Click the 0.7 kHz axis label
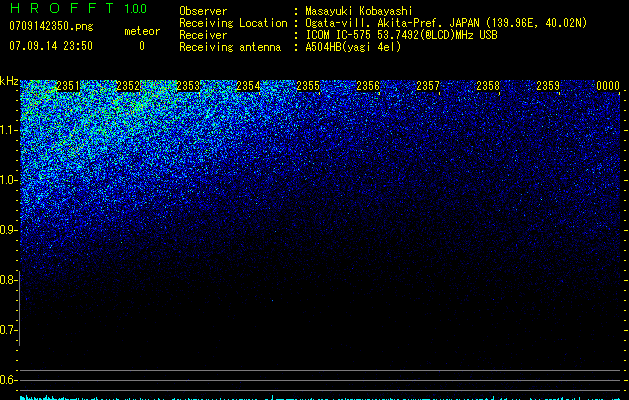Viewport: 629px width, 400px height. 8,330
